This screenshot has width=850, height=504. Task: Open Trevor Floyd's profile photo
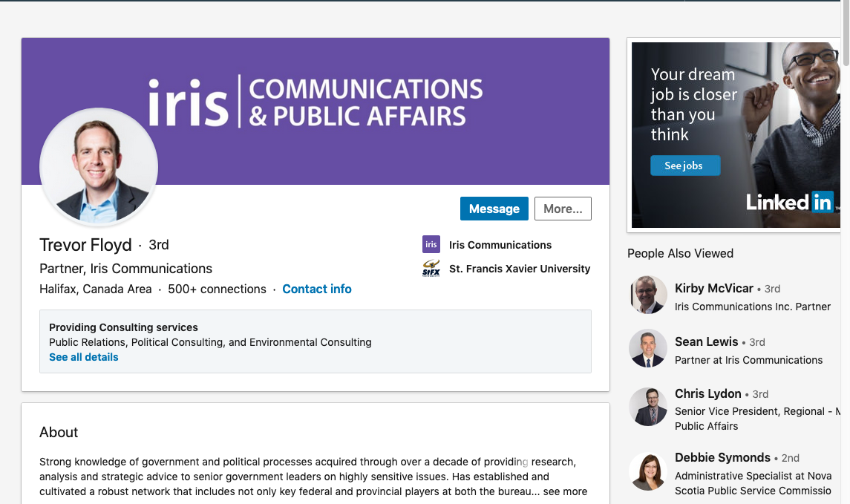[x=99, y=167]
